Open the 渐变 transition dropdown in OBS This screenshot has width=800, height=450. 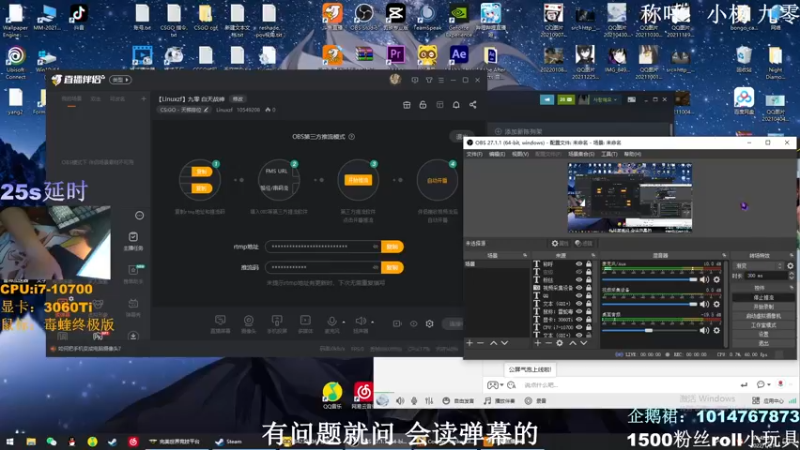click(758, 266)
